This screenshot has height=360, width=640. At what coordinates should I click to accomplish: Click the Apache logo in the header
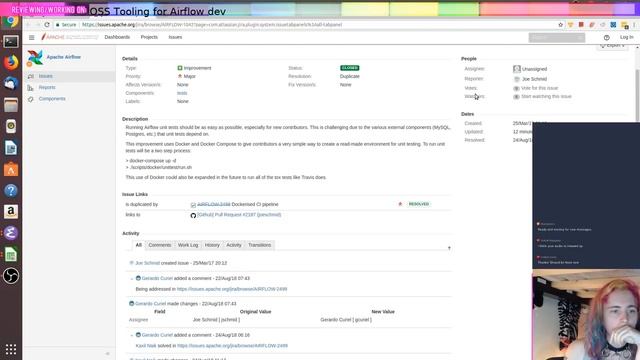click(x=69, y=37)
